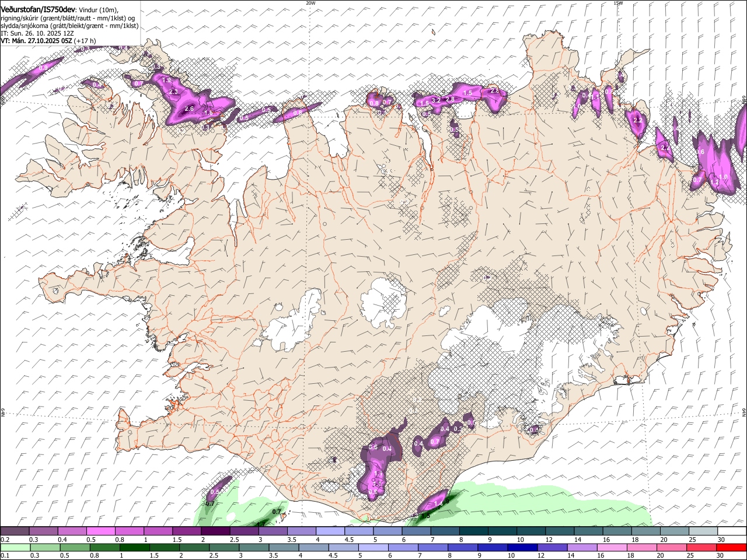Viewport: 747px width, 560px height.
Task: Click the '0.2' label under upper legend
Action: (x=5, y=540)
